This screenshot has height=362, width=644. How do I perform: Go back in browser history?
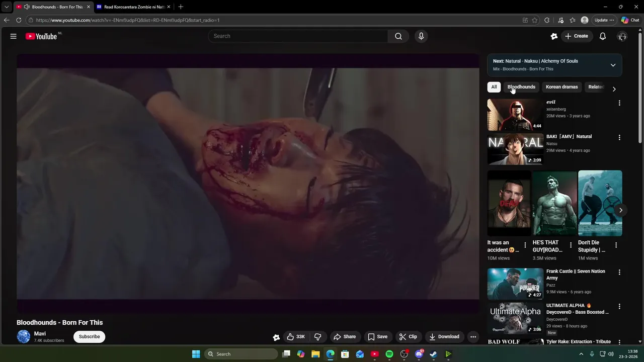[x=7, y=20]
